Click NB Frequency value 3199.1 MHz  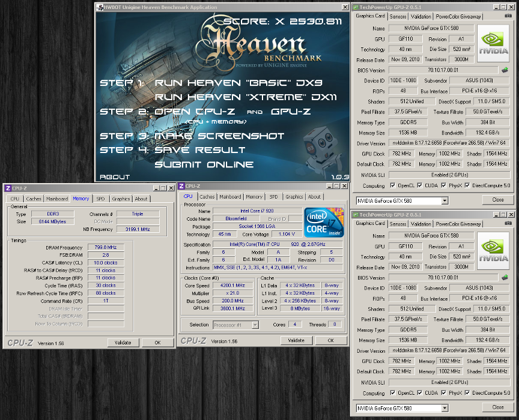tap(138, 229)
